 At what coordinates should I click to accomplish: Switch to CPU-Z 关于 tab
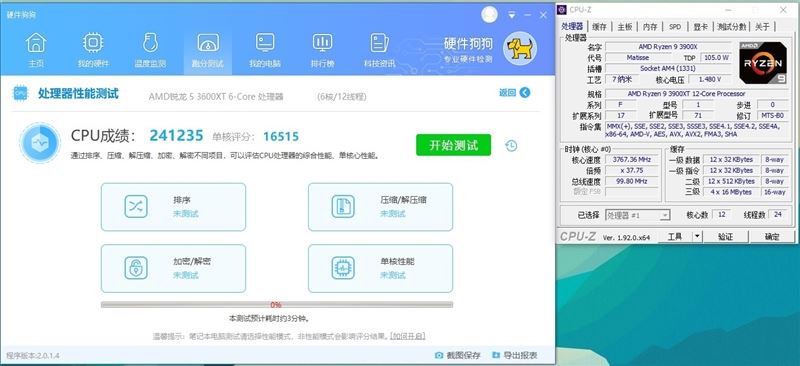[x=762, y=27]
